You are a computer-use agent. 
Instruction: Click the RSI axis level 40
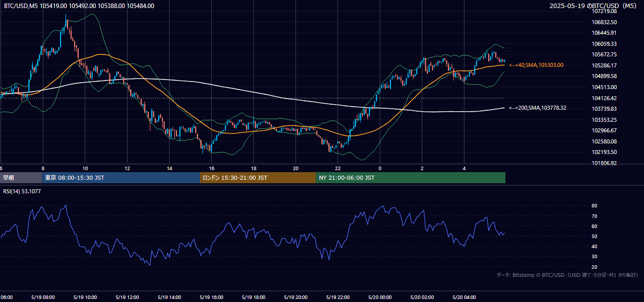point(594,246)
